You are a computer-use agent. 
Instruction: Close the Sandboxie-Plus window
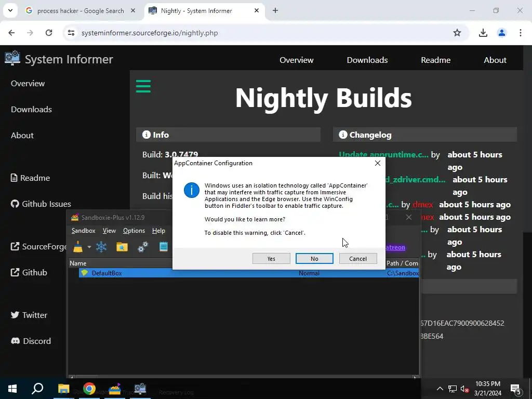click(x=409, y=218)
